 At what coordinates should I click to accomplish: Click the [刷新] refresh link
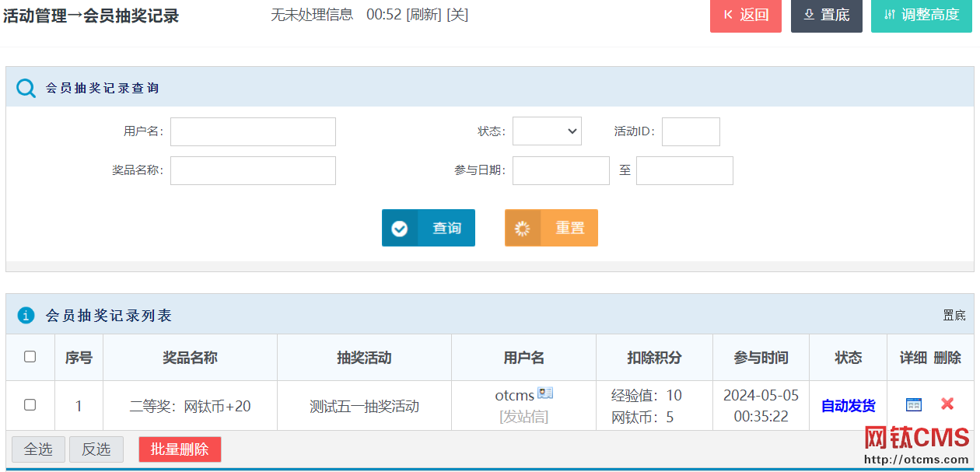(424, 15)
